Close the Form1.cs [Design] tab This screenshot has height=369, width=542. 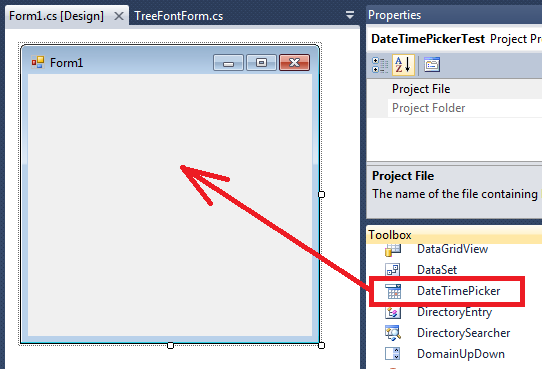119,16
